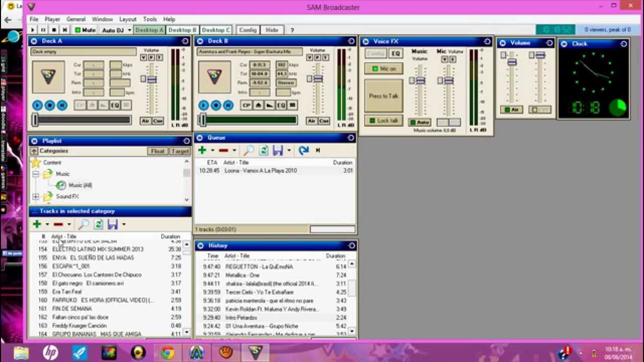Screen dimensions: 644x362
Task: Start playback on Deck B
Action: (x=203, y=105)
